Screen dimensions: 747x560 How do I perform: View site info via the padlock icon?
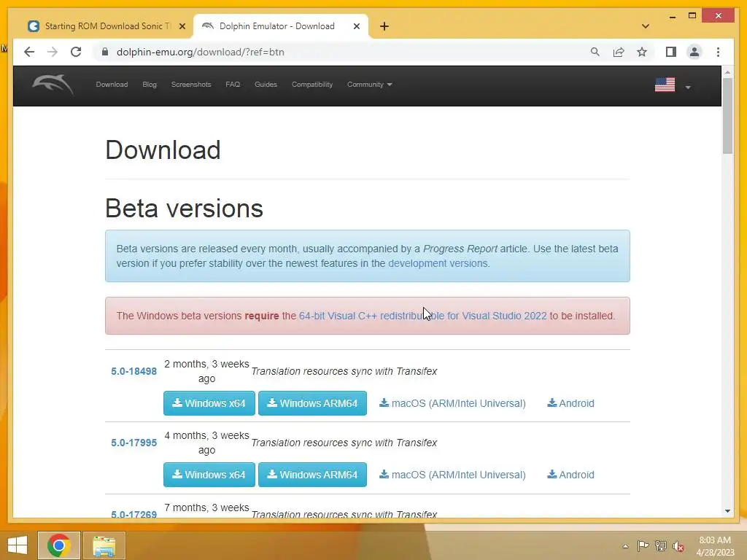coord(105,52)
